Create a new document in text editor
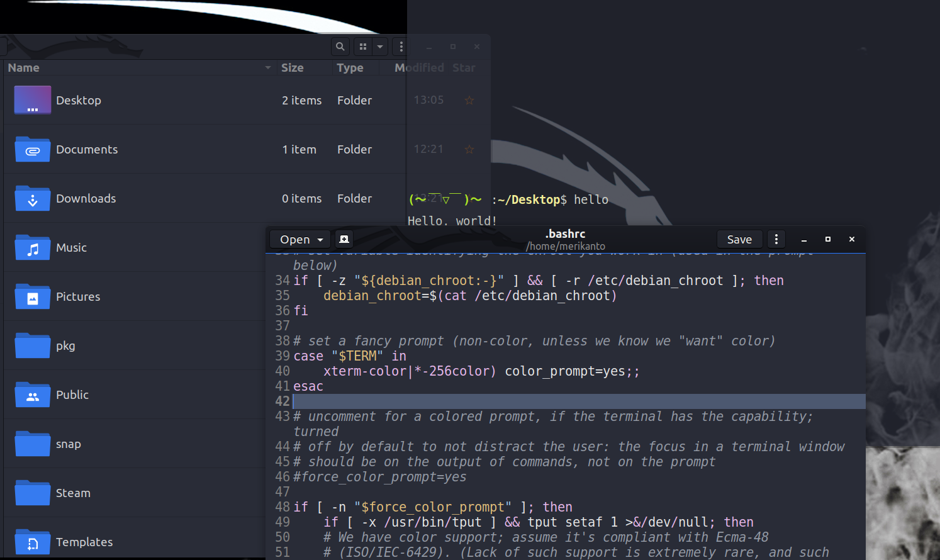The image size is (940, 560). point(344,239)
